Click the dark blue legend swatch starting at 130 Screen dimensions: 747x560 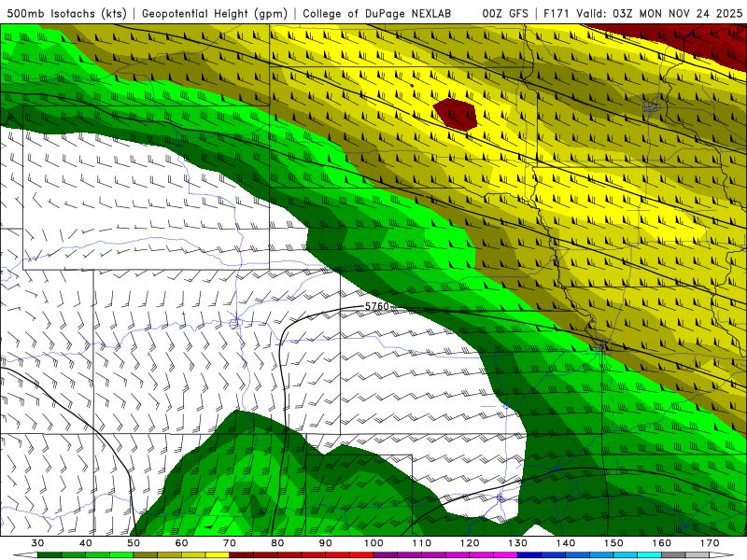coord(529,555)
